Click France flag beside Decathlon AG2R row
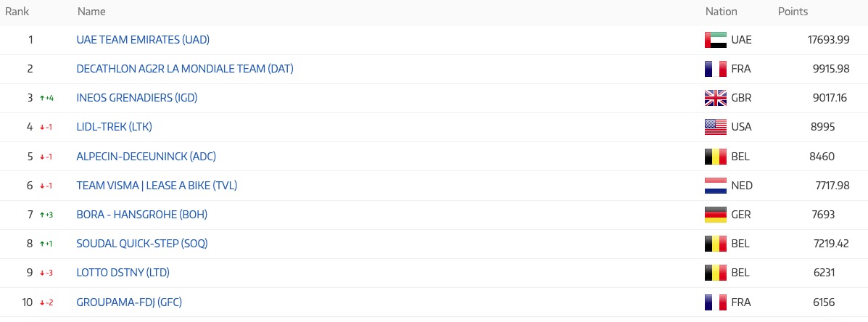This screenshot has height=322, width=868. point(715,69)
